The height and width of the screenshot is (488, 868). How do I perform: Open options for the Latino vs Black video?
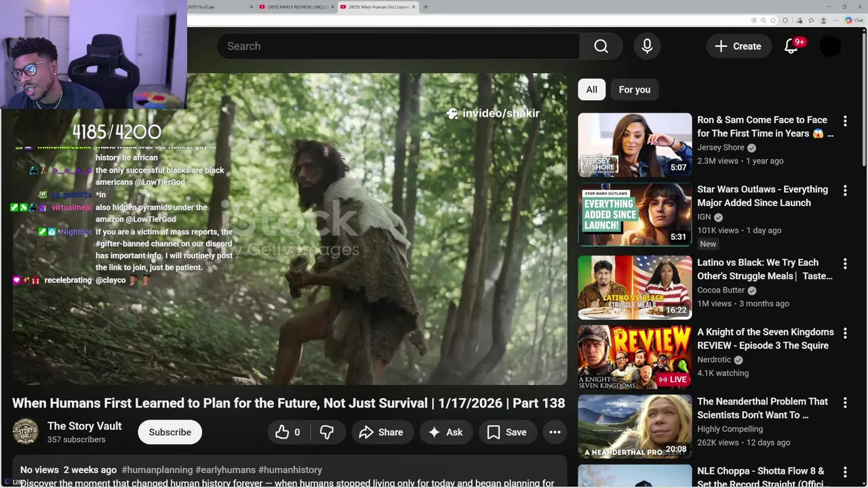coord(845,264)
